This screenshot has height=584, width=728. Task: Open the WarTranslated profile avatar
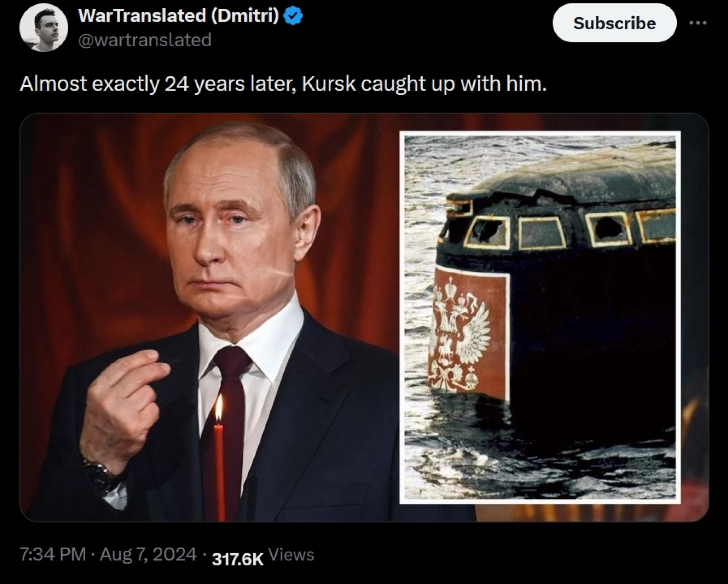tap(44, 27)
